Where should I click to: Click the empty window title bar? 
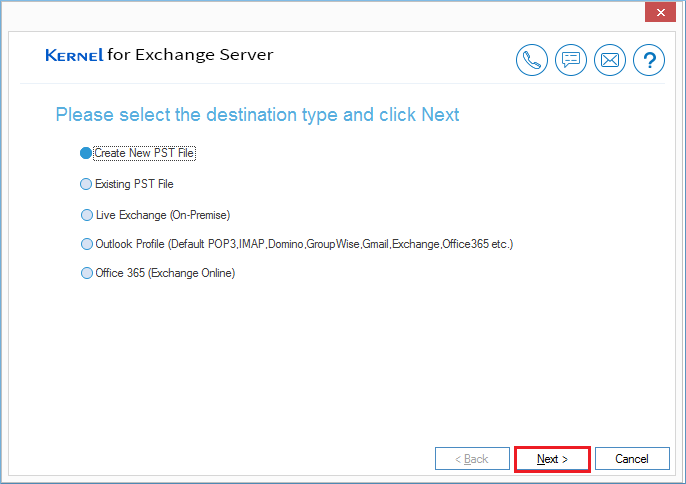click(x=320, y=14)
